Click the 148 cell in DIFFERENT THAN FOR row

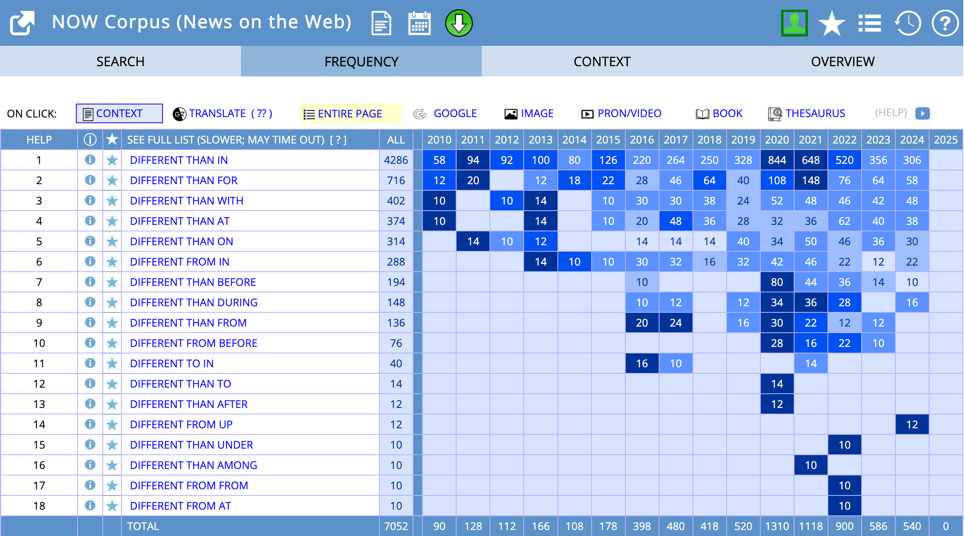pos(811,180)
